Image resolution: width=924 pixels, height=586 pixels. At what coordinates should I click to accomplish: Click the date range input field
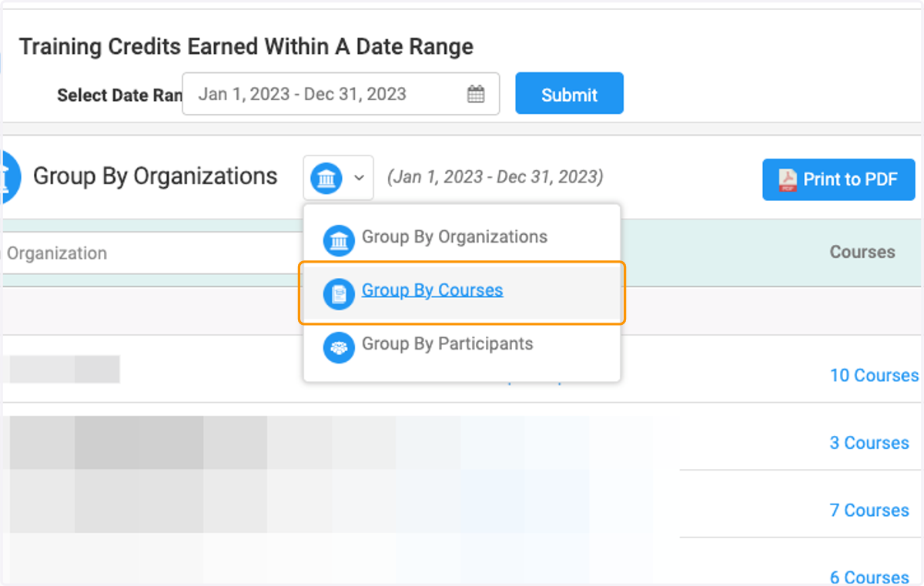pyautogui.click(x=340, y=94)
